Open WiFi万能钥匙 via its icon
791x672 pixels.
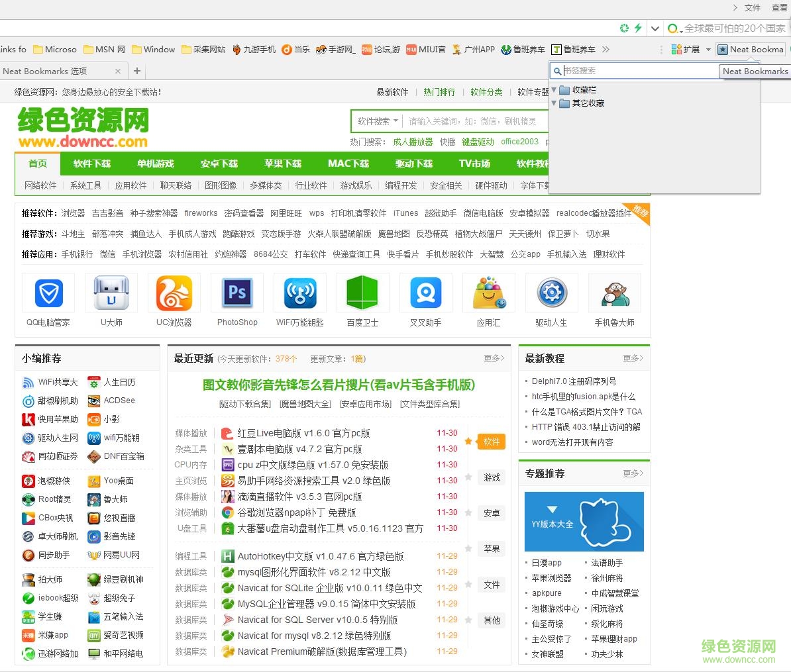tap(299, 292)
